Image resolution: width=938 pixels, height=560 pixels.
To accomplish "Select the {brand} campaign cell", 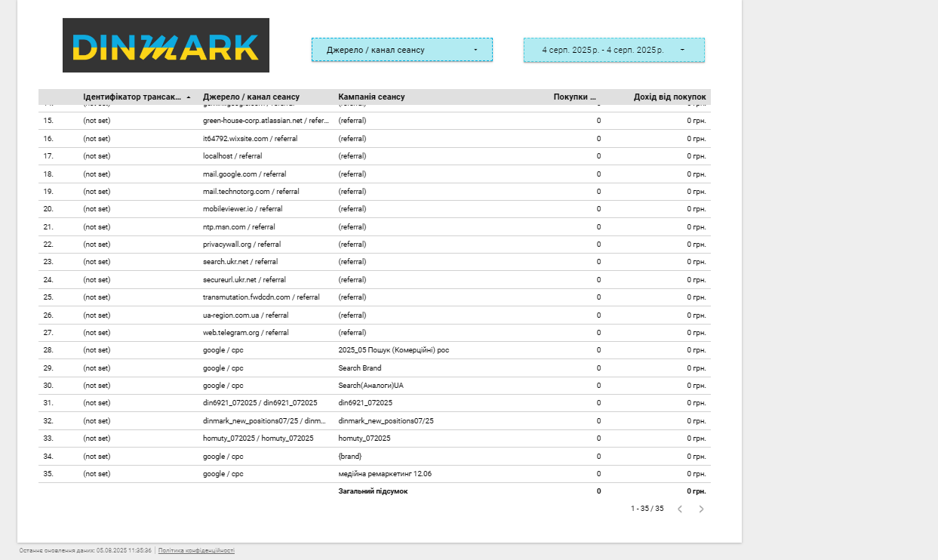I will pos(350,457).
